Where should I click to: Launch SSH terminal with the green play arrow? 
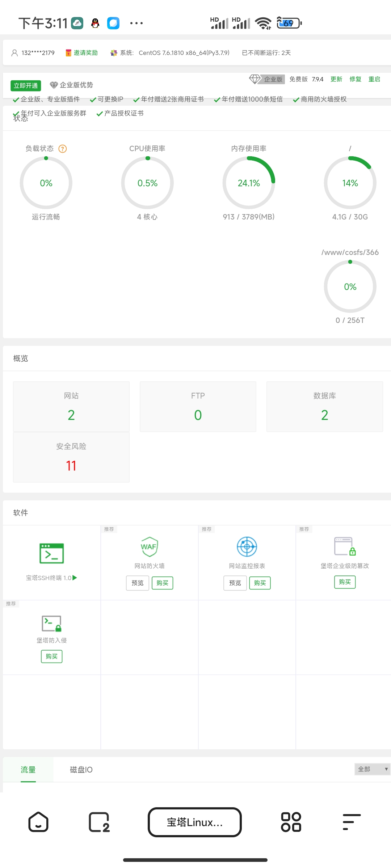(x=75, y=578)
